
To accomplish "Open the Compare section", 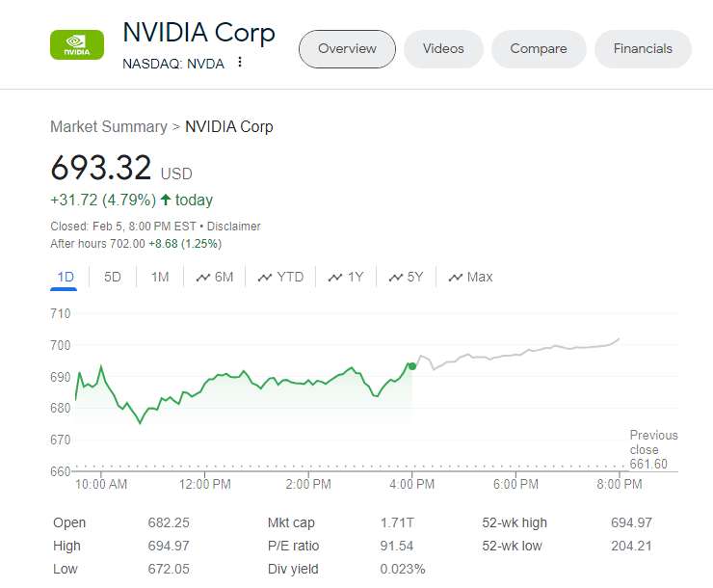I will pyautogui.click(x=539, y=49).
